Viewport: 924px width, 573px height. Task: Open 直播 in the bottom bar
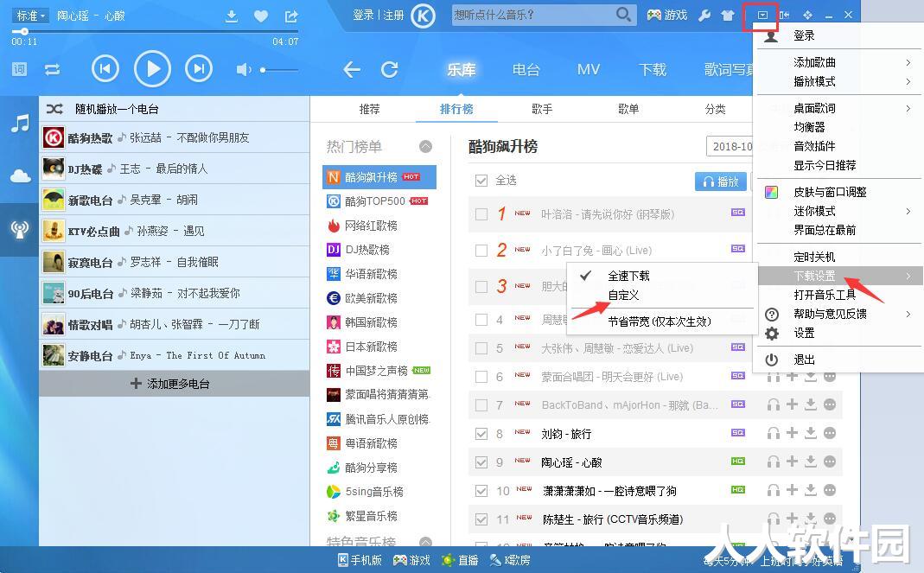460,560
